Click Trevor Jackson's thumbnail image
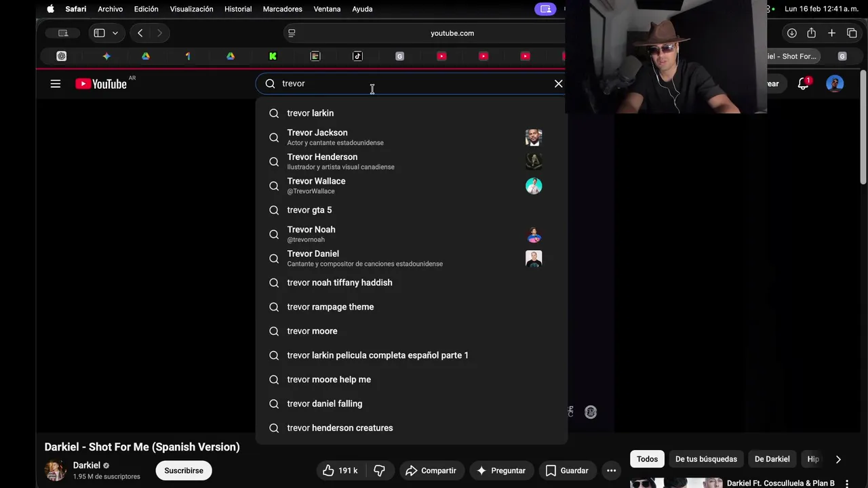The image size is (868, 488). 534,138
